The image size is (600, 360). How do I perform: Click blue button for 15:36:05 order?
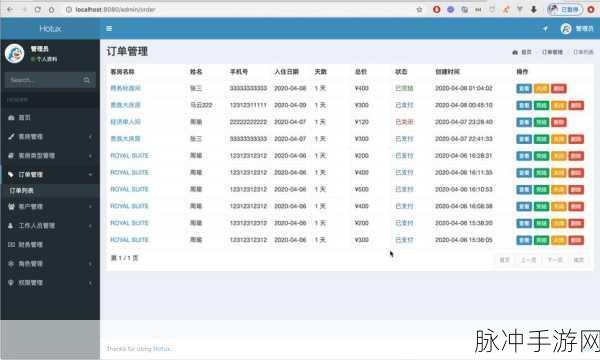524,240
